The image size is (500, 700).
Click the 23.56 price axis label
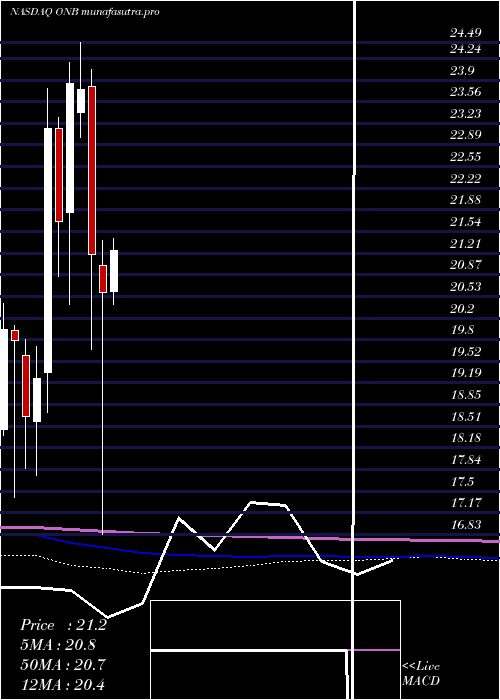tap(465, 92)
